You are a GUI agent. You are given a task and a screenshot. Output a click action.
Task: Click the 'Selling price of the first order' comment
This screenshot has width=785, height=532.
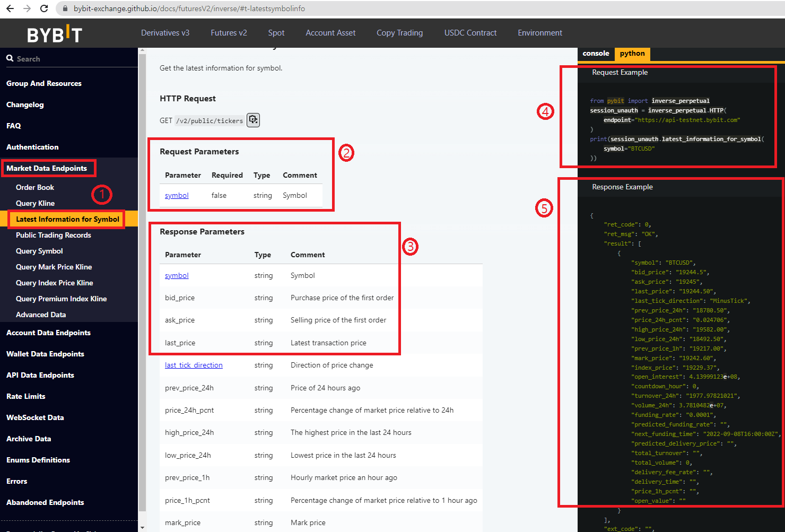[x=338, y=320]
